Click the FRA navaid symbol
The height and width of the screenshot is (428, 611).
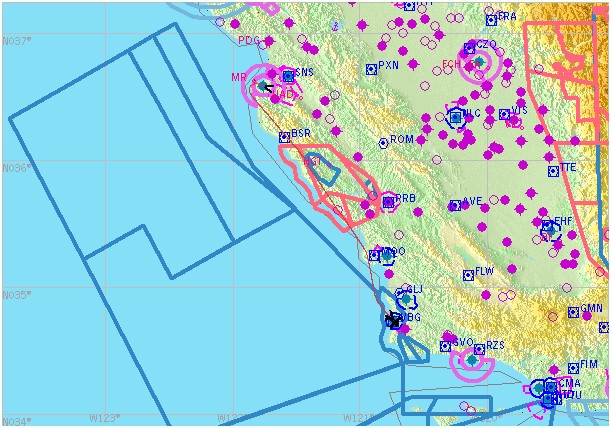point(491,19)
